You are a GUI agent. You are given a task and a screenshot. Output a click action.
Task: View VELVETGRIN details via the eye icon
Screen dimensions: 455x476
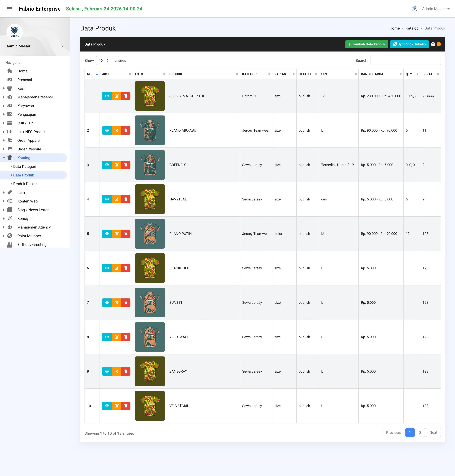click(107, 406)
